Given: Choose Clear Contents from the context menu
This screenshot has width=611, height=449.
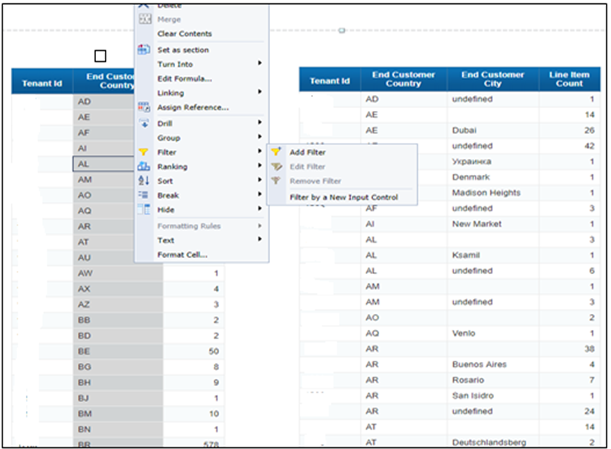Looking at the screenshot, I should 184,34.
